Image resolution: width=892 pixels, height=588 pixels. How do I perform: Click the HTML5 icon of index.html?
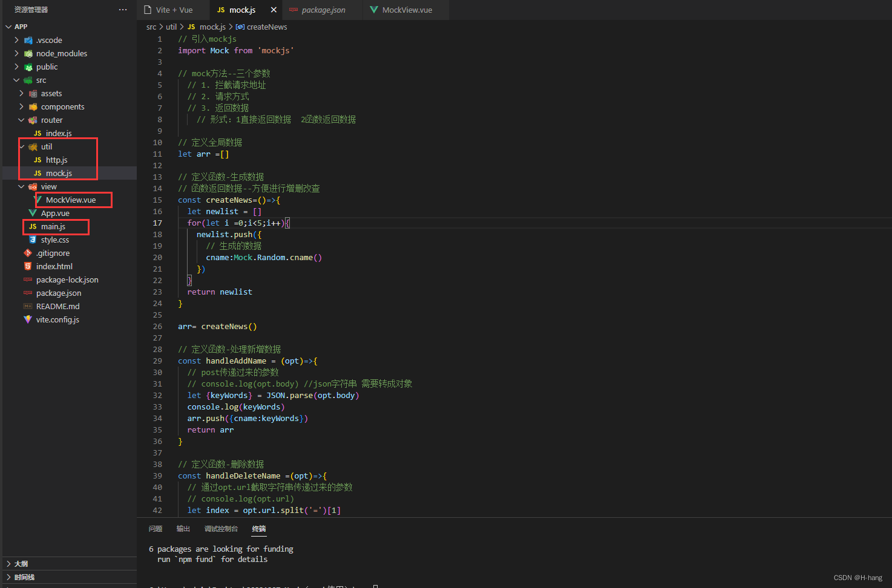[x=28, y=266]
